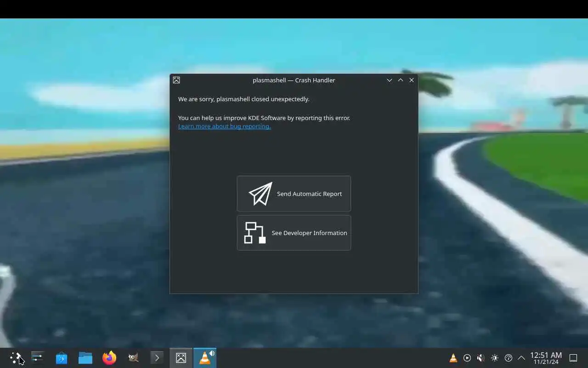Click the paper plane icon

[260, 194]
